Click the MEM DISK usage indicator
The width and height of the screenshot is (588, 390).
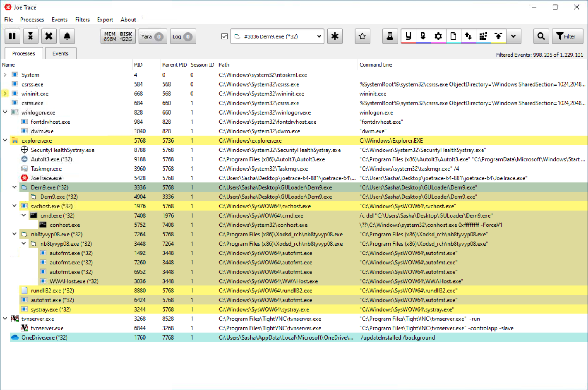click(x=118, y=36)
